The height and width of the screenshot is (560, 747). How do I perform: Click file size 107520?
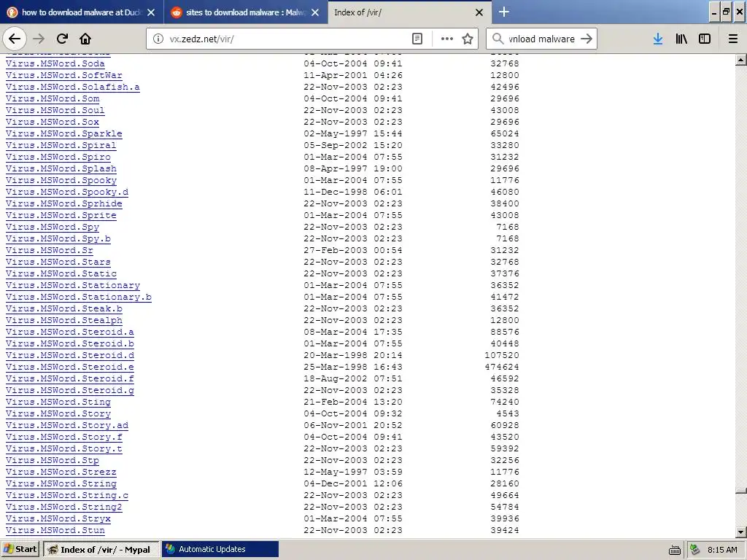click(502, 355)
